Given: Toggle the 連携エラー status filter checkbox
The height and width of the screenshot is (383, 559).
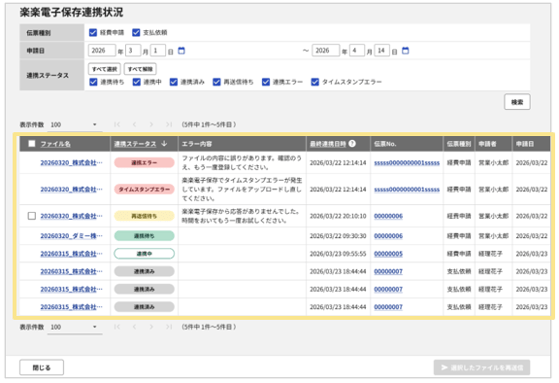Looking at the screenshot, I should point(266,82).
